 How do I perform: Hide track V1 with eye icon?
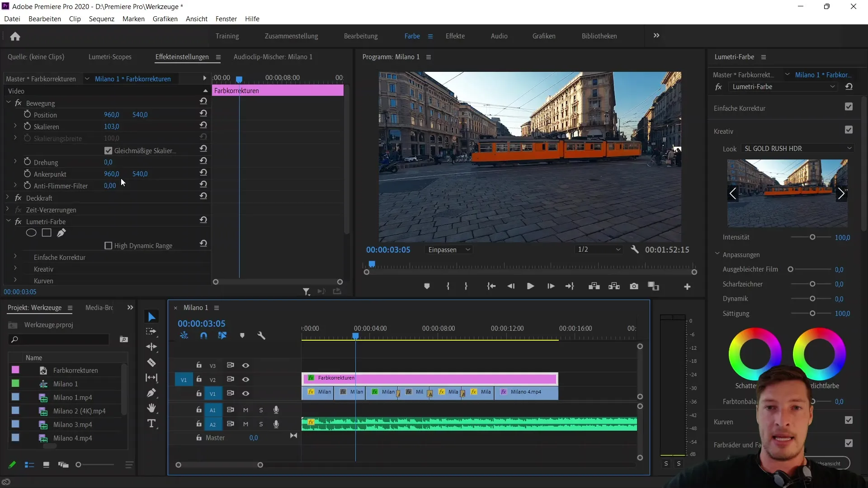(x=245, y=393)
